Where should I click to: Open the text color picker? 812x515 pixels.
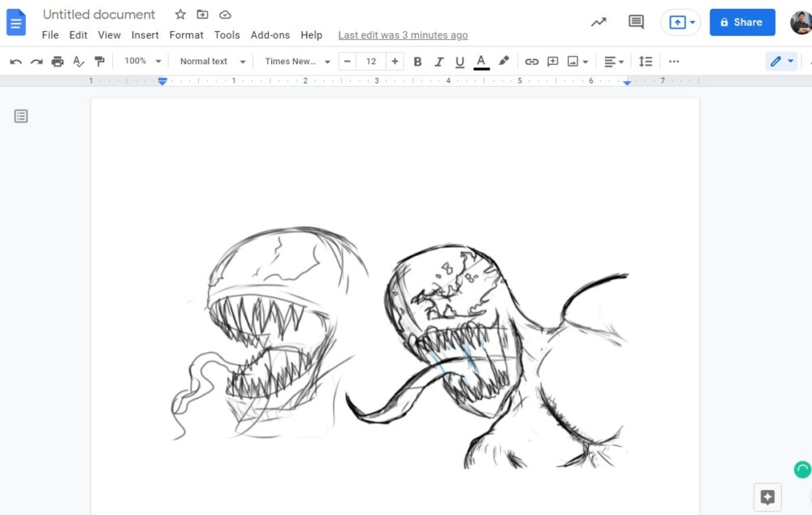tap(482, 62)
